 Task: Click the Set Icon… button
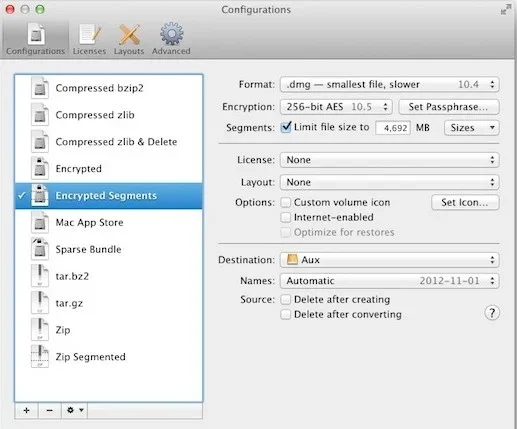tap(465, 202)
